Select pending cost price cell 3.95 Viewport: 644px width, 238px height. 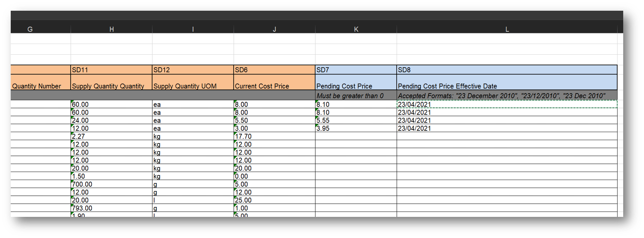[356, 128]
